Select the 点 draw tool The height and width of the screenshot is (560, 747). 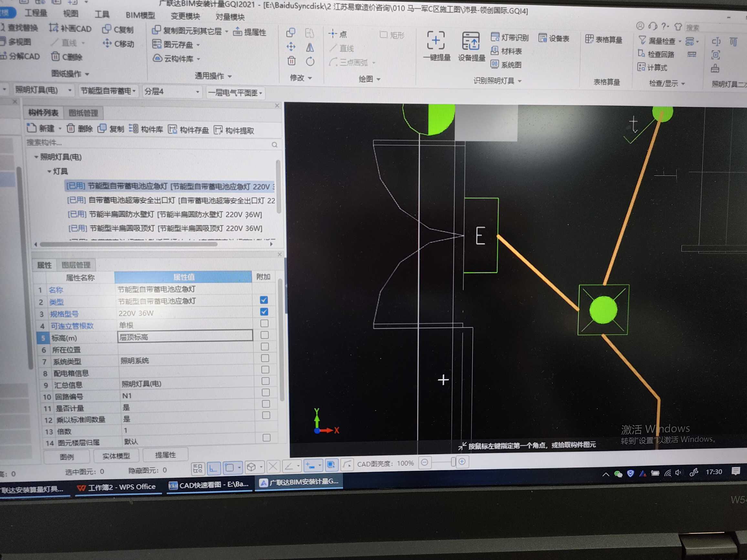click(x=337, y=34)
